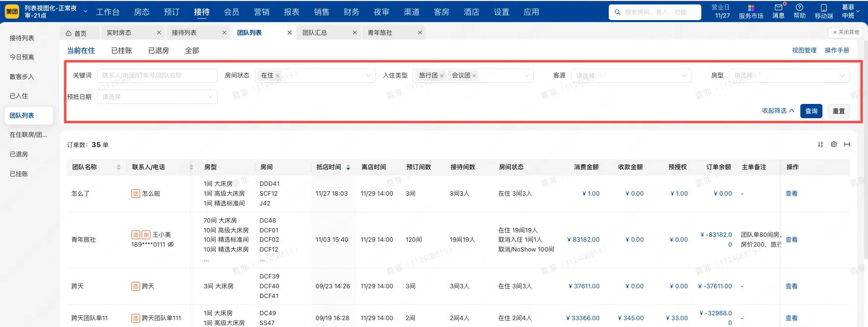This screenshot has width=868, height=327.
Task: Click the ¥ 83182.00 amount
Action: [583, 240]
